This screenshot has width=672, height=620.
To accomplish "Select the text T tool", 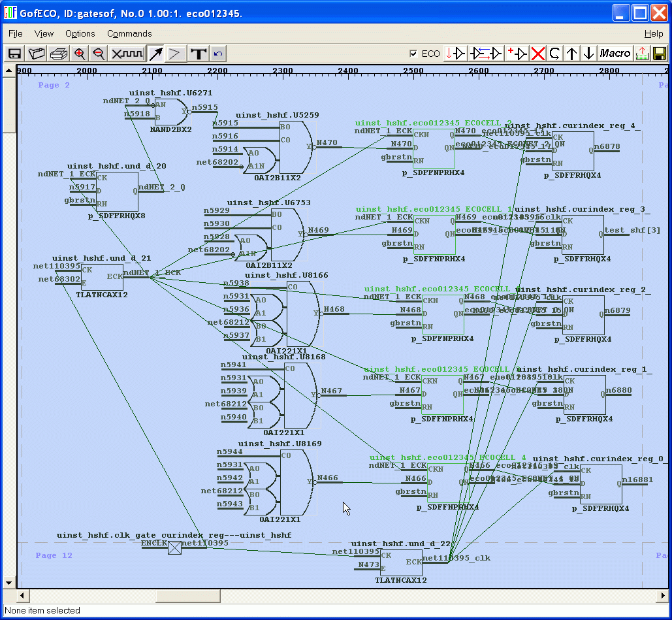I will click(199, 54).
